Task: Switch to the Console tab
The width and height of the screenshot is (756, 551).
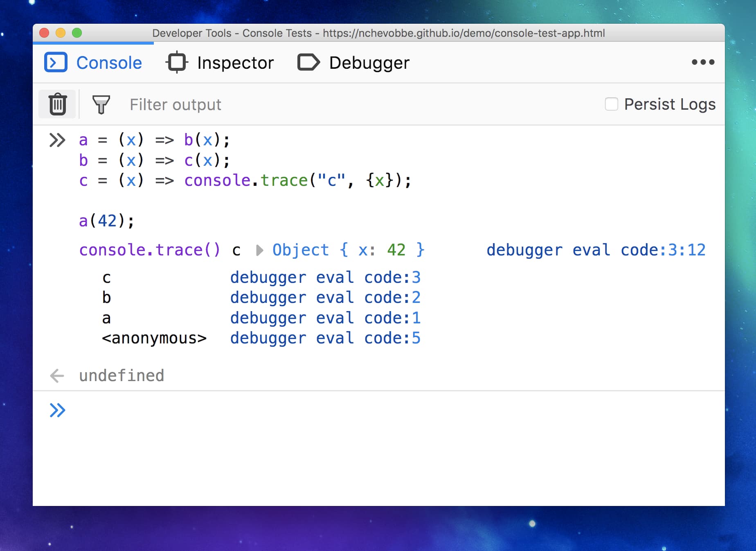Action: [x=93, y=63]
